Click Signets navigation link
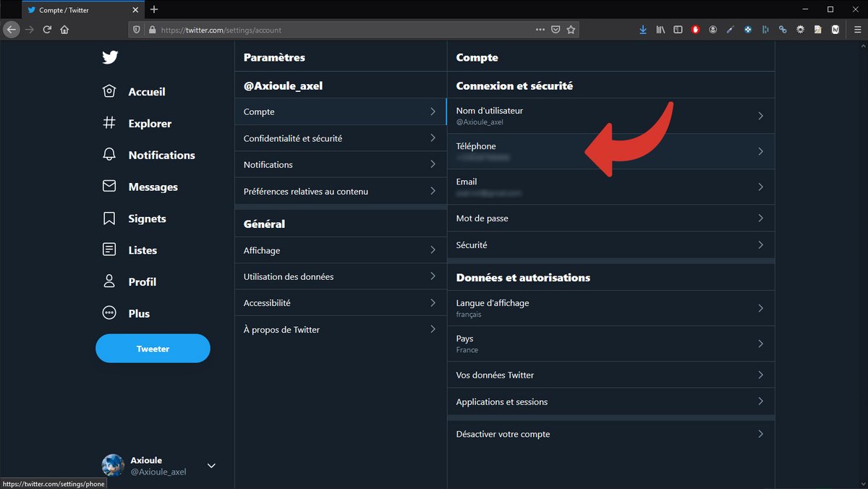This screenshot has width=868, height=489. pyautogui.click(x=147, y=218)
